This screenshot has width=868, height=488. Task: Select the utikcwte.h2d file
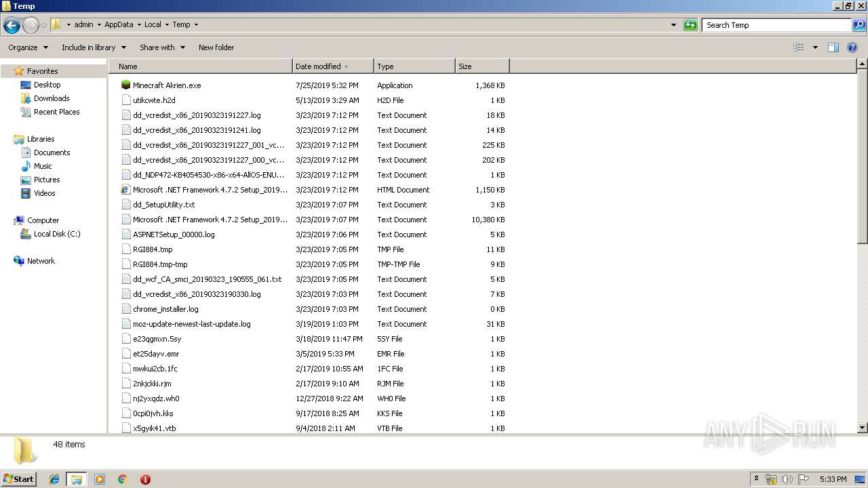(154, 100)
